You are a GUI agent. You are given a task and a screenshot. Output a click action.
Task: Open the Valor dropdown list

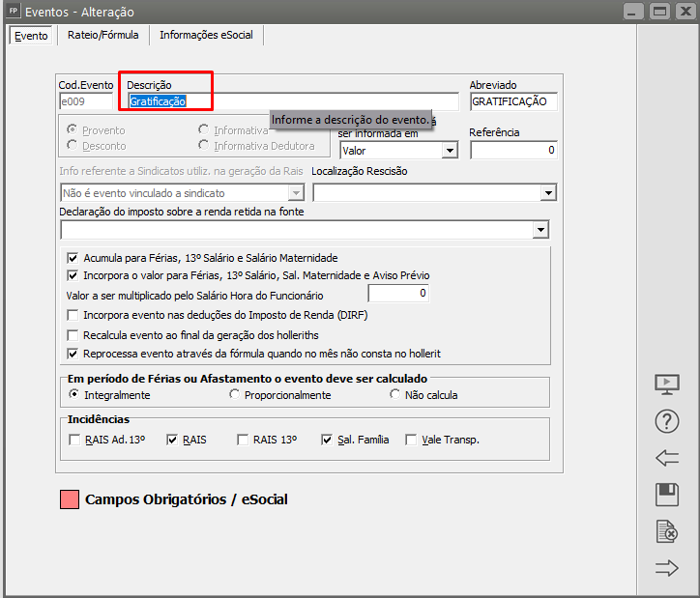click(x=449, y=151)
